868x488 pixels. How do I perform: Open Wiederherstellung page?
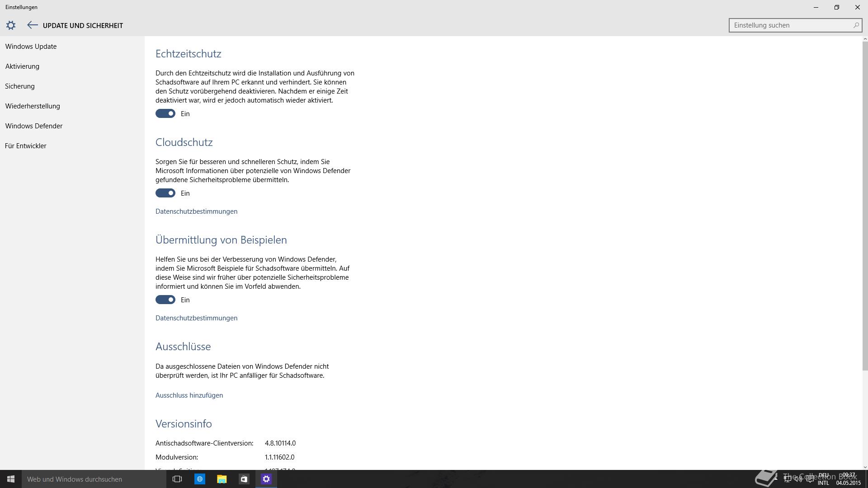coord(33,106)
